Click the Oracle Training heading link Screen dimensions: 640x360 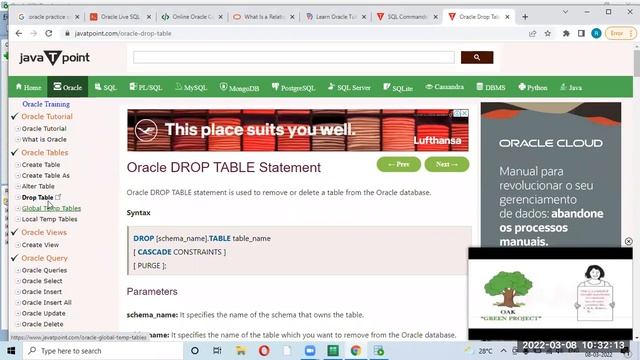[x=46, y=104]
